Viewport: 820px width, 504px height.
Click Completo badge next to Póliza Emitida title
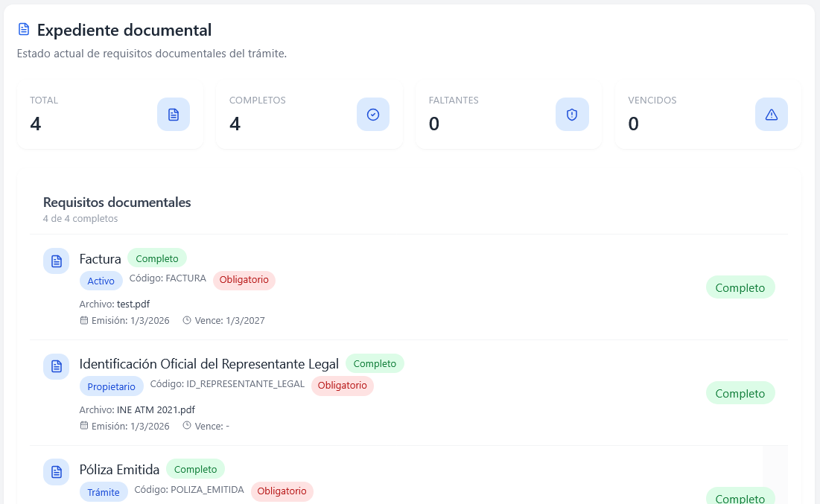click(196, 469)
